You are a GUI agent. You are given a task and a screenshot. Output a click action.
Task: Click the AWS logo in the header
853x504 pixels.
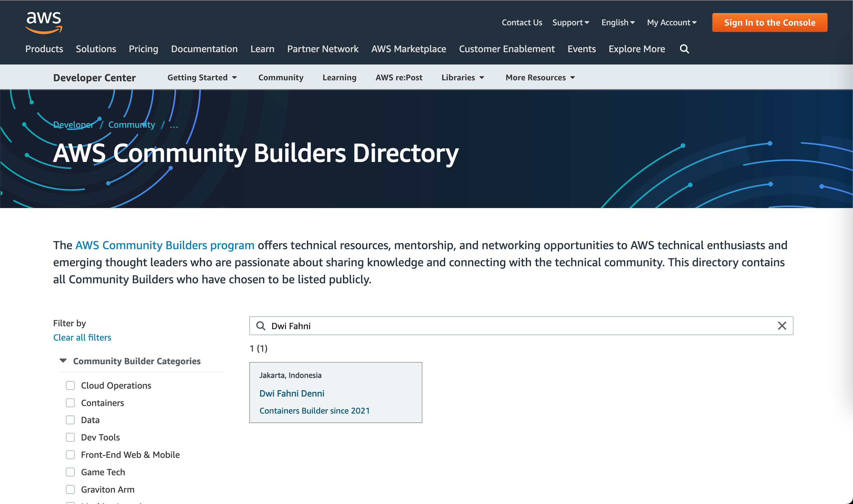43,22
